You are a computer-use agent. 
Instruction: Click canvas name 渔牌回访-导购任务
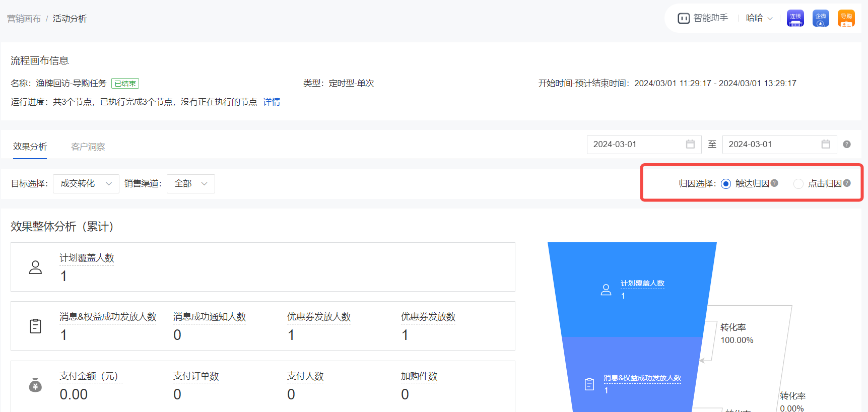click(71, 83)
